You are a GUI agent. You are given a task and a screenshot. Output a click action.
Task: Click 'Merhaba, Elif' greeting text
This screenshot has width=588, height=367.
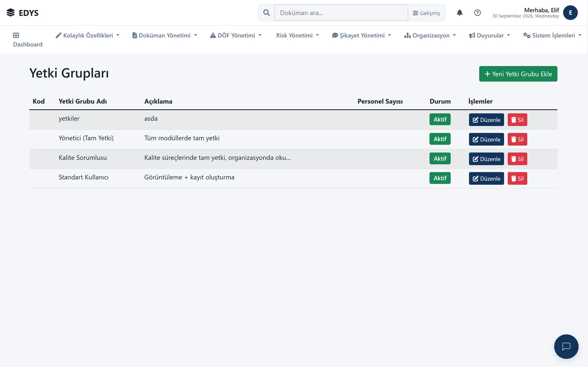(541, 10)
